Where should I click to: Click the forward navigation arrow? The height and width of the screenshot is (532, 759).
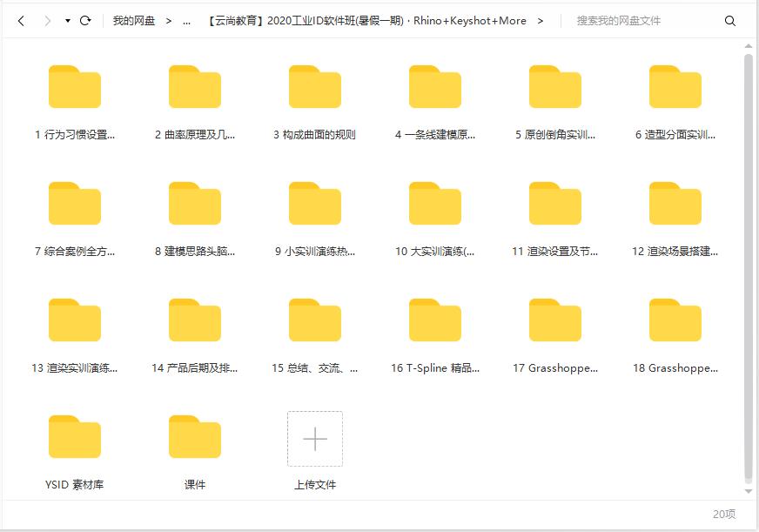click(47, 21)
